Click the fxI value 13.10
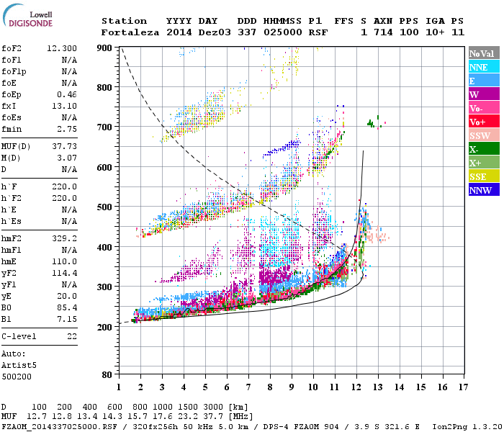The image size is (504, 432). point(65,106)
